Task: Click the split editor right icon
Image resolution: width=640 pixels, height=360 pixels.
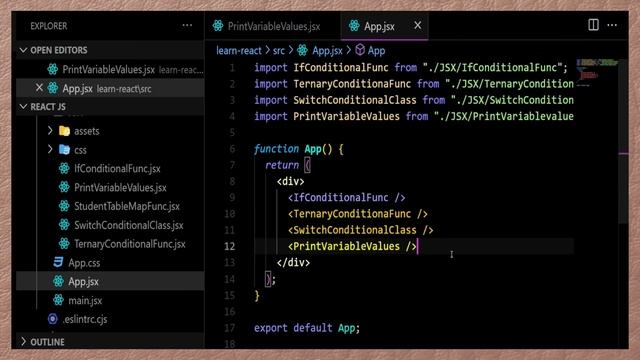Action: [x=593, y=25]
